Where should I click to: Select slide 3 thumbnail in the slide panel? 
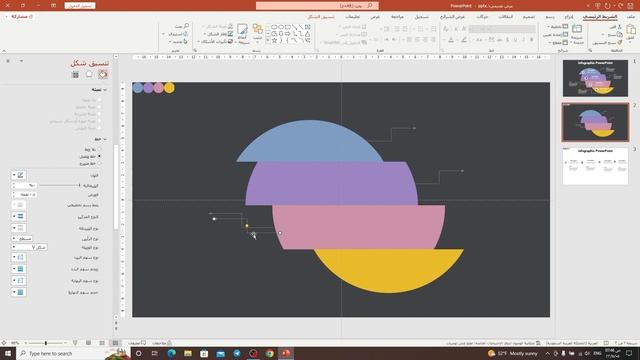(x=595, y=166)
